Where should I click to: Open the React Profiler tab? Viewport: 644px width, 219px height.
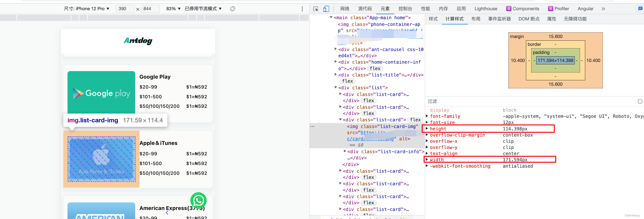(x=558, y=9)
